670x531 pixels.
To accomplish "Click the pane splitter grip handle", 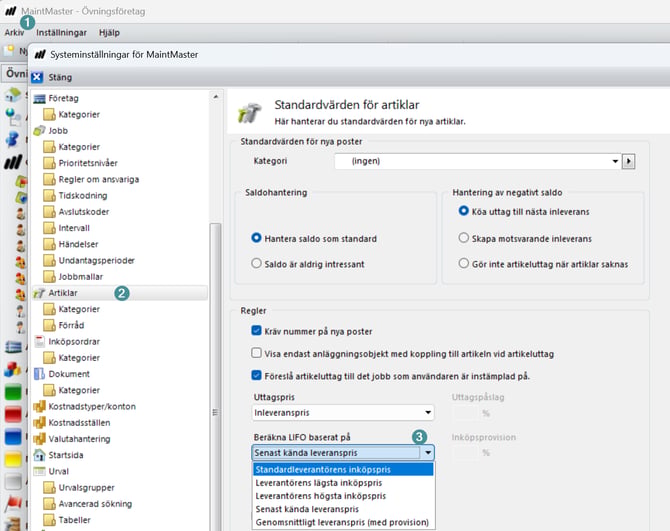I will pos(215,412).
